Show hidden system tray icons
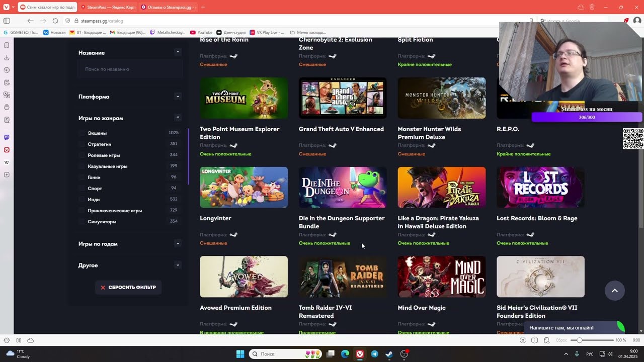This screenshot has height=362, width=644. pos(566,354)
